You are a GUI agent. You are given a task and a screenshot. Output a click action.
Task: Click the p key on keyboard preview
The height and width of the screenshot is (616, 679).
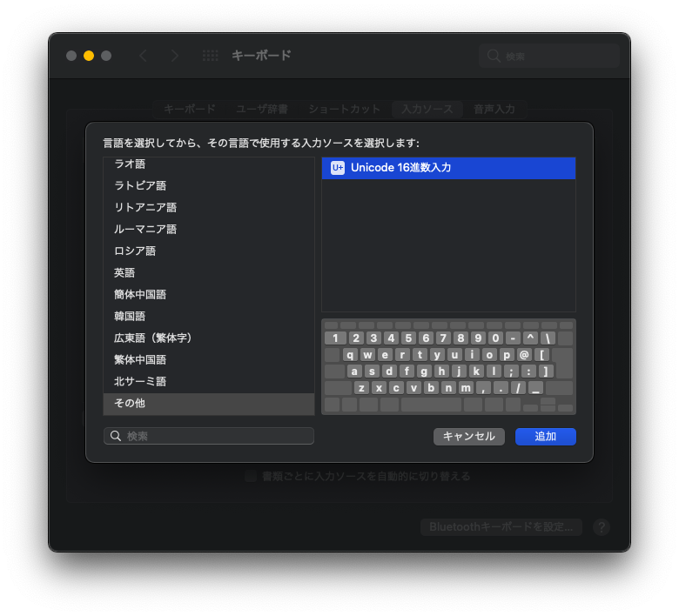(x=507, y=355)
